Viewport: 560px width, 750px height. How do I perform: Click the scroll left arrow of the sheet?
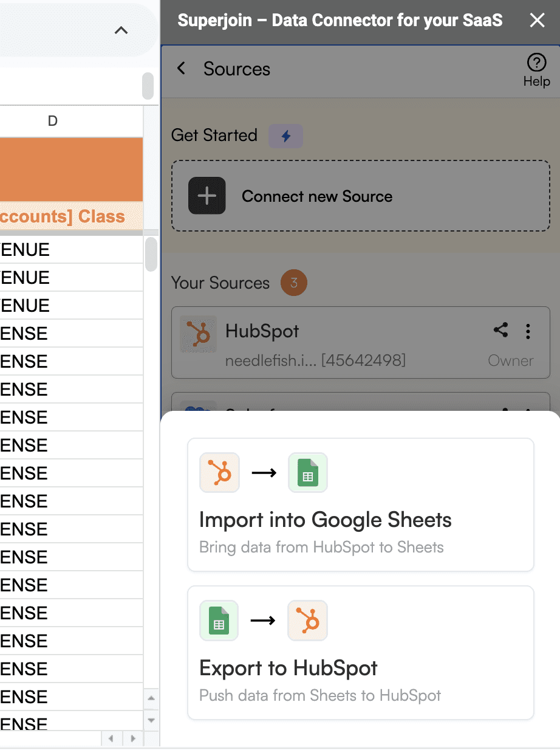(111, 739)
